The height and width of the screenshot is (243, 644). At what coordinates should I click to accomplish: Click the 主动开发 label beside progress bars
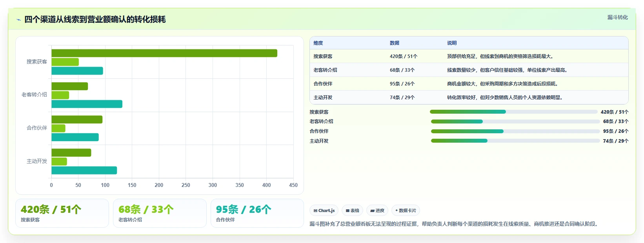click(x=319, y=141)
